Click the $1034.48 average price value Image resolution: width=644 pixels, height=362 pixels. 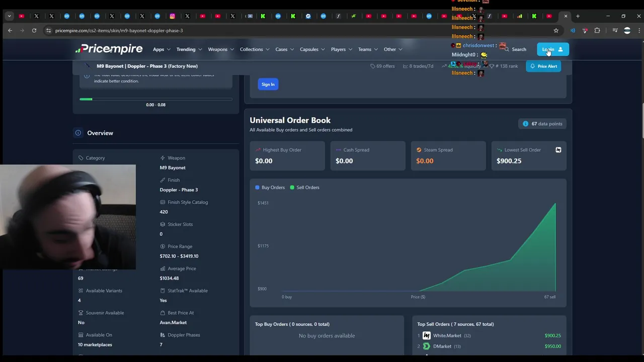click(x=169, y=278)
